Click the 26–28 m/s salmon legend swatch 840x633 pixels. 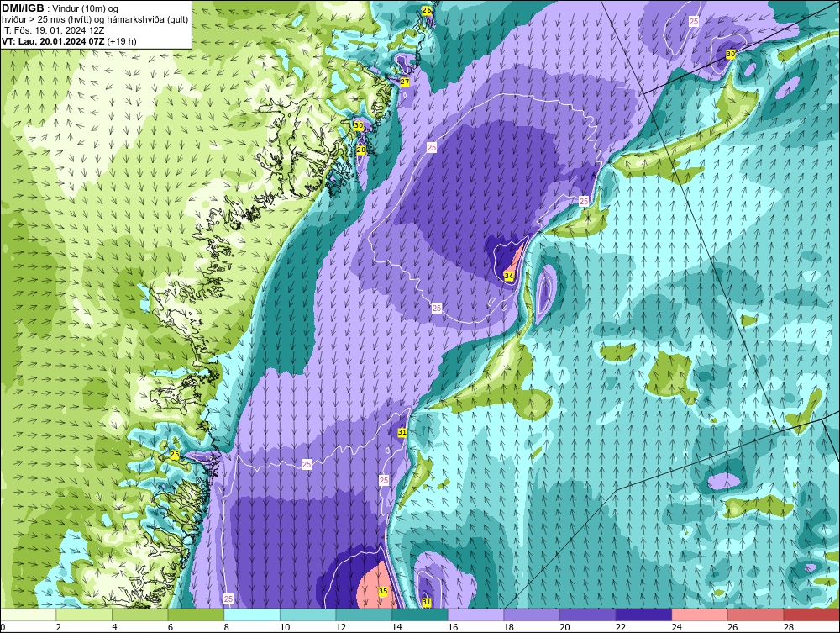756,615
